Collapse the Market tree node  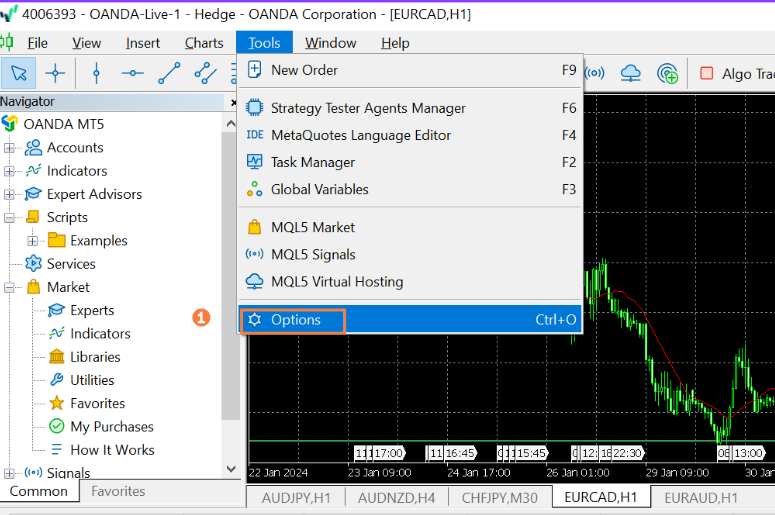coord(10,287)
